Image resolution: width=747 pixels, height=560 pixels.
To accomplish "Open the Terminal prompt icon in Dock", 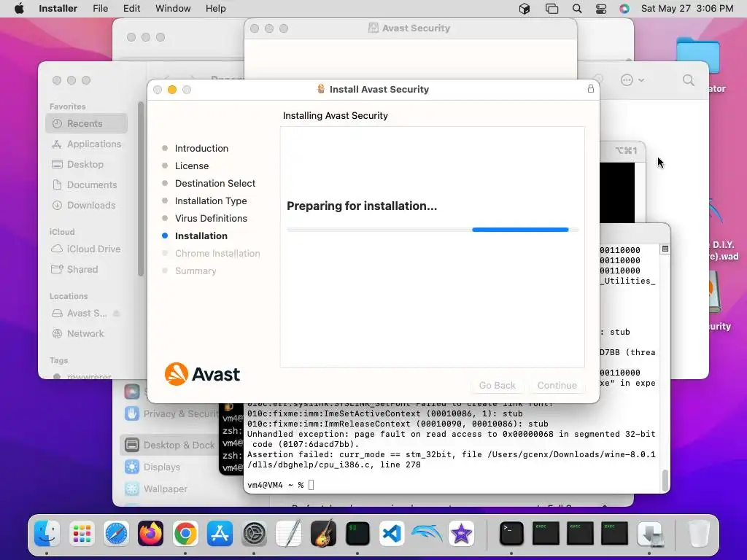I will pyautogui.click(x=511, y=533).
